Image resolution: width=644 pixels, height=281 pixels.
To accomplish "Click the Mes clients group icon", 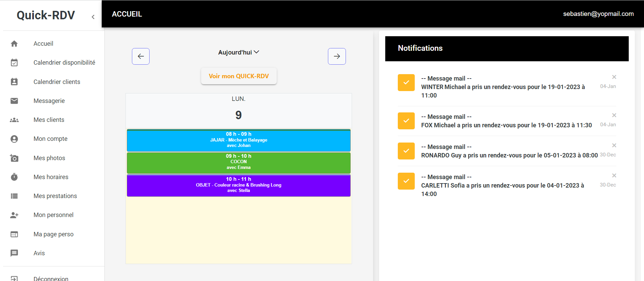I will (x=14, y=120).
